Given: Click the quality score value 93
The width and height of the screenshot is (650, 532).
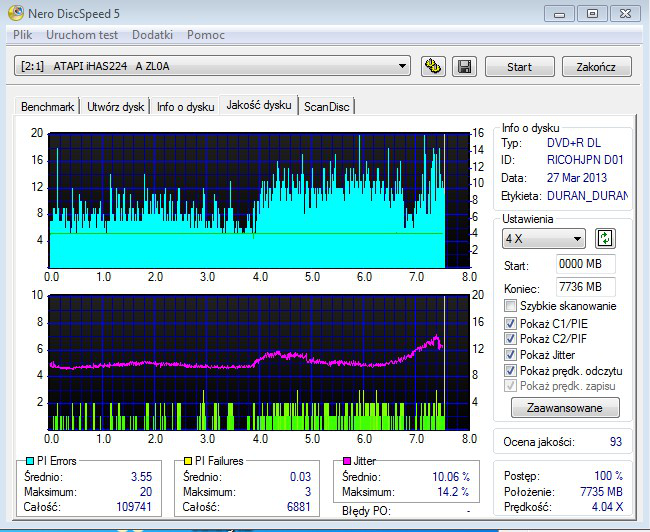Looking at the screenshot, I should click(x=616, y=442).
